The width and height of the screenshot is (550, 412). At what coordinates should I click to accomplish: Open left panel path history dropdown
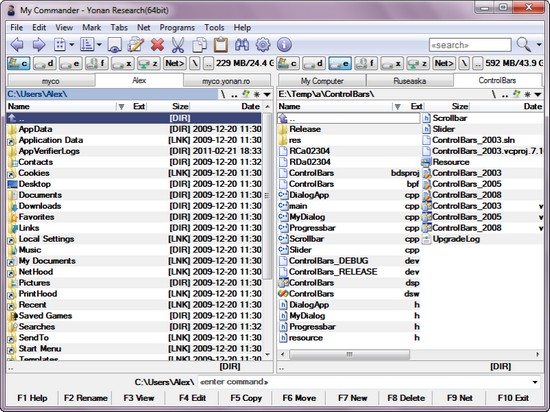[x=267, y=94]
